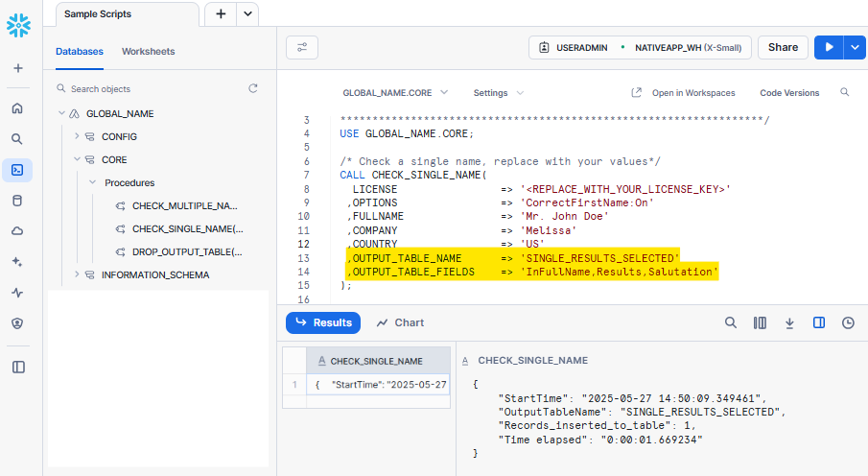The height and width of the screenshot is (476, 868).
Task: Click the line number 12 in gutter
Action: [x=303, y=244]
